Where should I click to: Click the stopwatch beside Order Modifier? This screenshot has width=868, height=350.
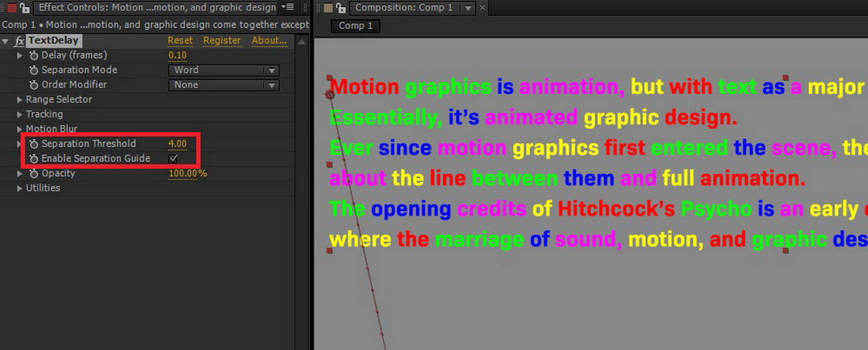(x=34, y=85)
